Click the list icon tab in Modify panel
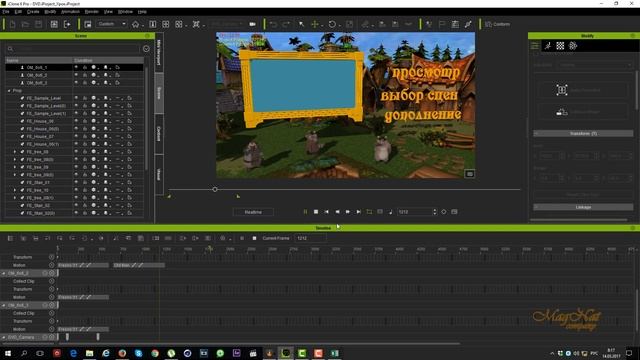640x360 pixels. pyautogui.click(x=535, y=46)
